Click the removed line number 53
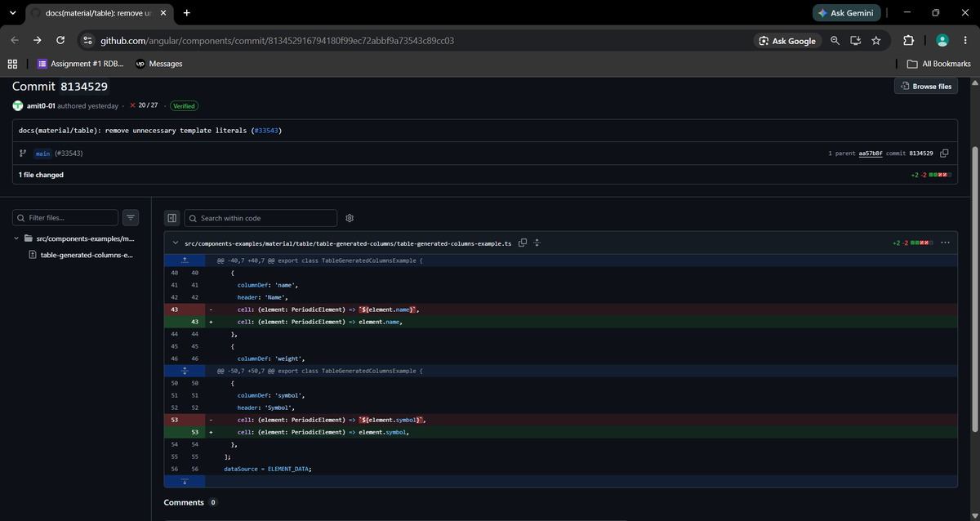 pyautogui.click(x=175, y=420)
